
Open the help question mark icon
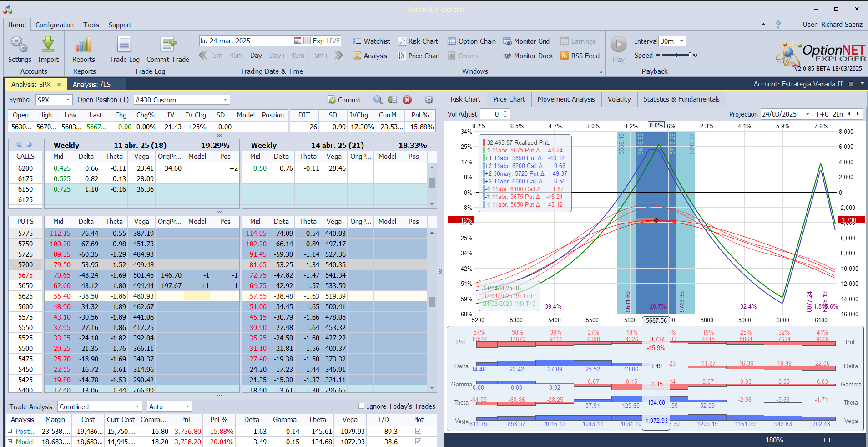pyautogui.click(x=778, y=25)
